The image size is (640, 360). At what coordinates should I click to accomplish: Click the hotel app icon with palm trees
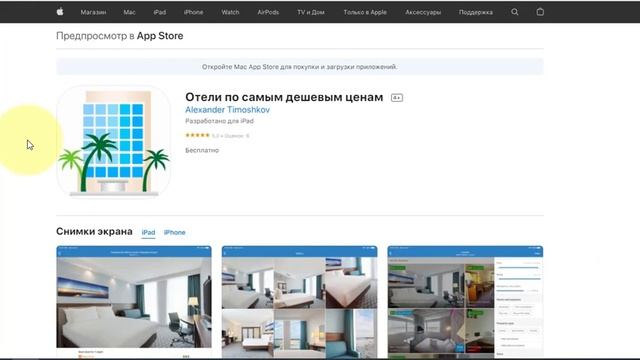point(113,141)
